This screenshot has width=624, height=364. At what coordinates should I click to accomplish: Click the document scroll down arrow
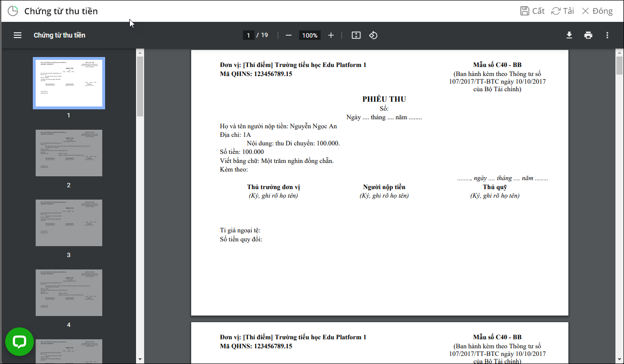(x=619, y=359)
